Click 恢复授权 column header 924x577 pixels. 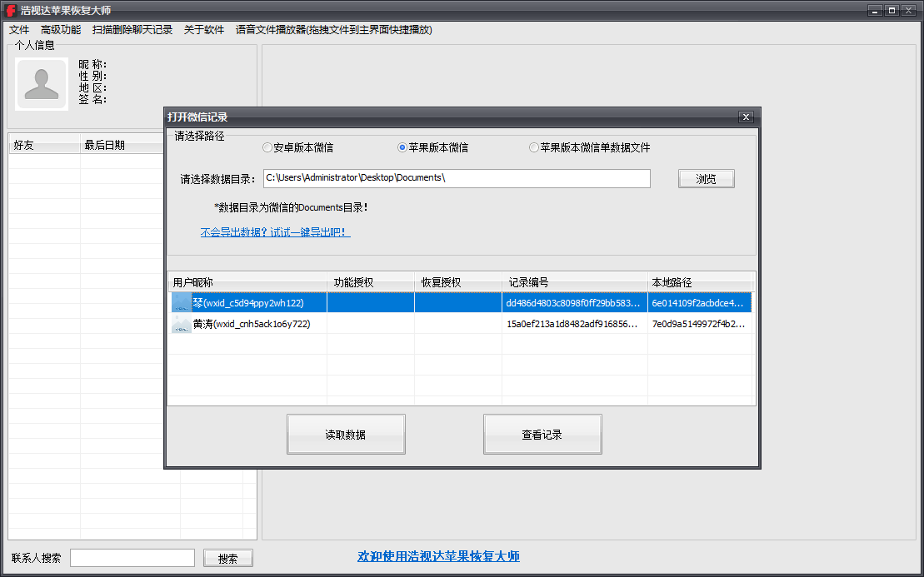pyautogui.click(x=458, y=282)
